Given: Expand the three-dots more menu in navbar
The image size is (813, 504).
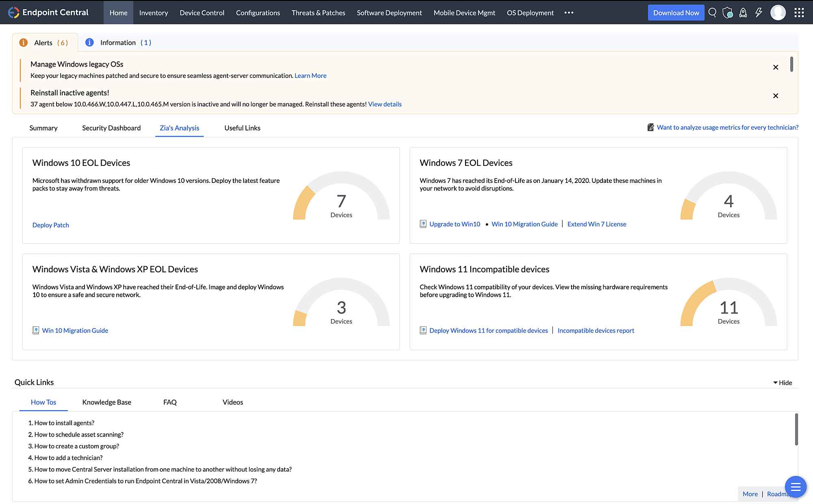Looking at the screenshot, I should point(569,13).
